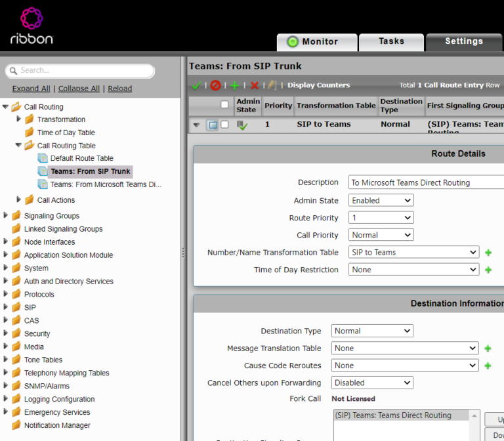This screenshot has width=504, height=441.
Task: Add a new Message Translation Table
Action: coord(488,348)
